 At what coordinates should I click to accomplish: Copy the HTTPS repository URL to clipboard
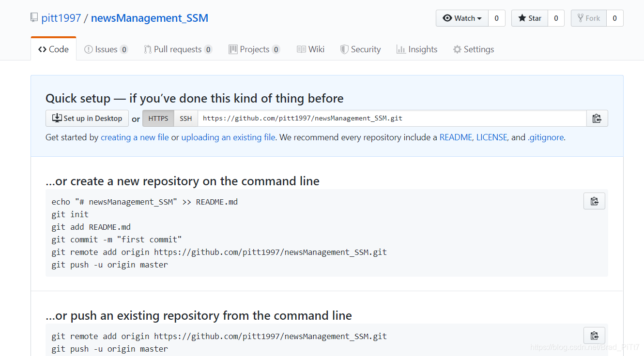(597, 119)
